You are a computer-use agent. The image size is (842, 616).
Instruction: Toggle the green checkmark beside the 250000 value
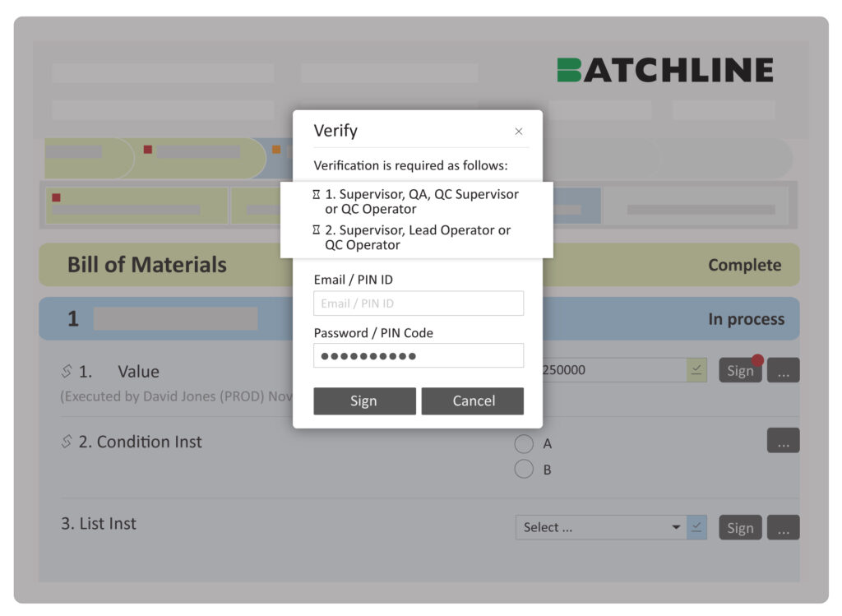[697, 369]
